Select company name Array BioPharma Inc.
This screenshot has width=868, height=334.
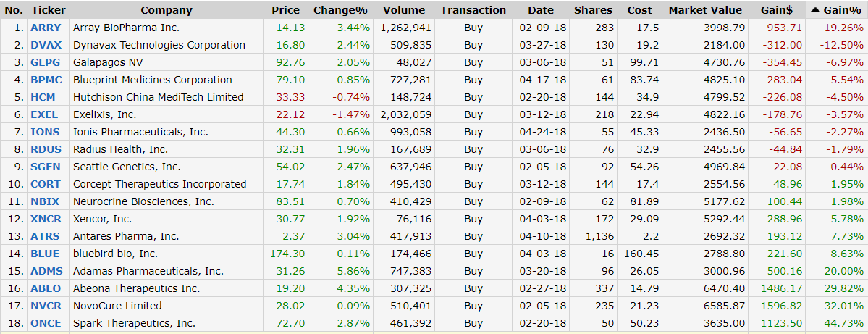point(126,28)
